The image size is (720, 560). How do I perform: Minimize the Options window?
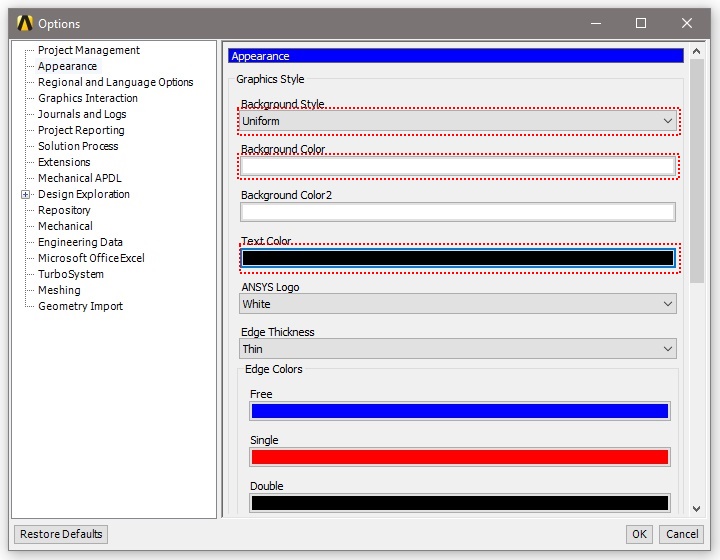[x=596, y=23]
